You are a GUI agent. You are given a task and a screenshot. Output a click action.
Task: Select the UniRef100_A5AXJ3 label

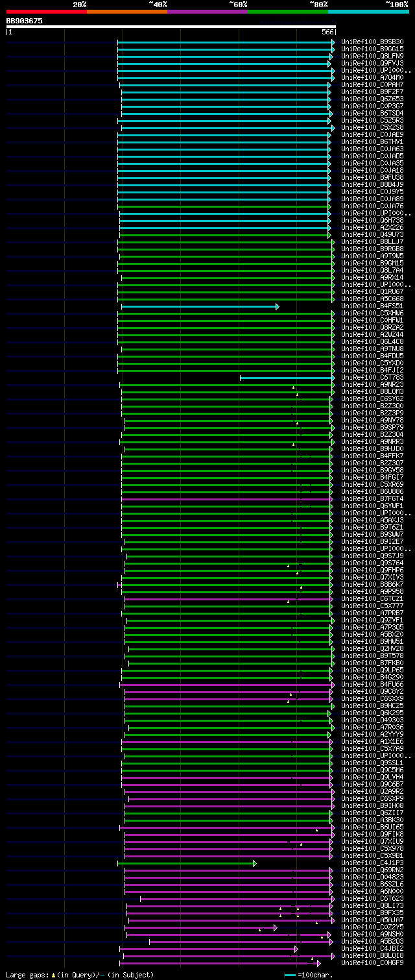[x=373, y=521]
